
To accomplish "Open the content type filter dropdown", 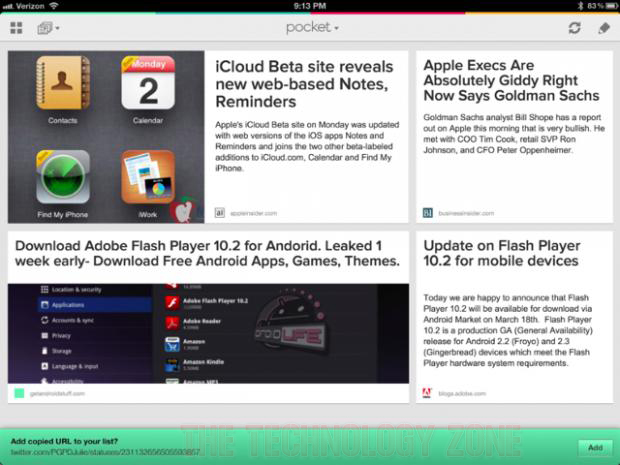I will pyautogui.click(x=48, y=28).
